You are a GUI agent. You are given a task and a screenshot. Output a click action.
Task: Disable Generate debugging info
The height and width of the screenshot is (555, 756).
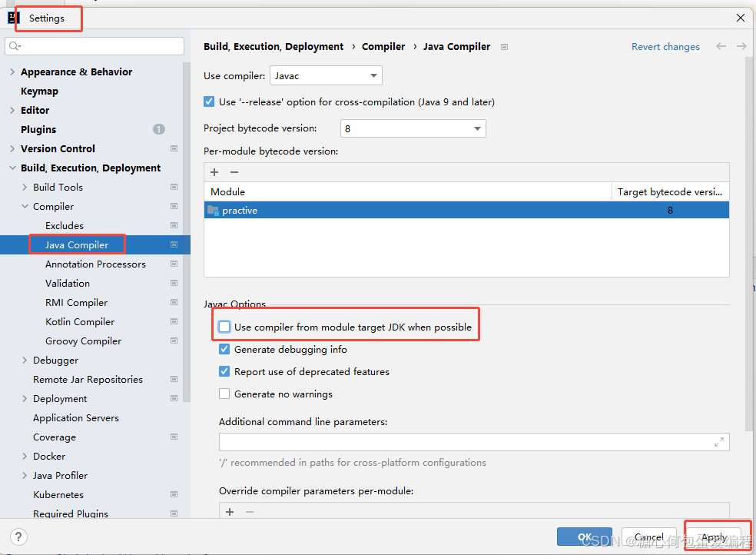coord(224,349)
